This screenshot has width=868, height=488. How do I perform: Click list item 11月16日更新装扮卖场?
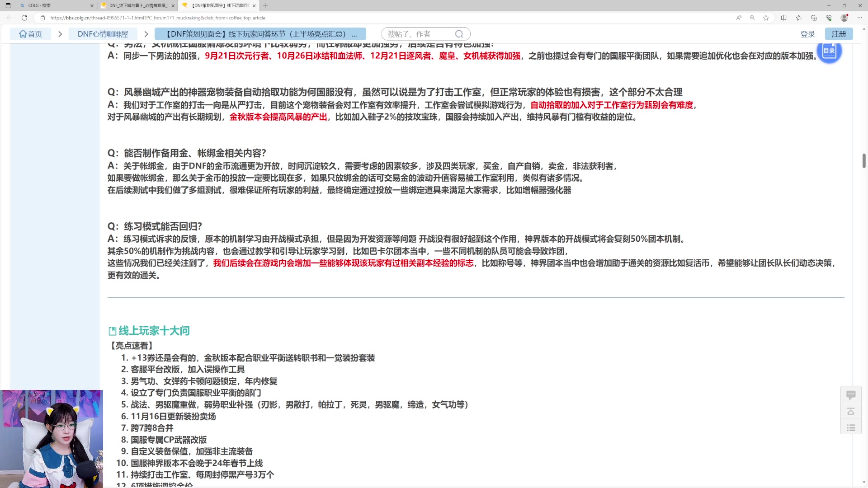[x=173, y=417]
